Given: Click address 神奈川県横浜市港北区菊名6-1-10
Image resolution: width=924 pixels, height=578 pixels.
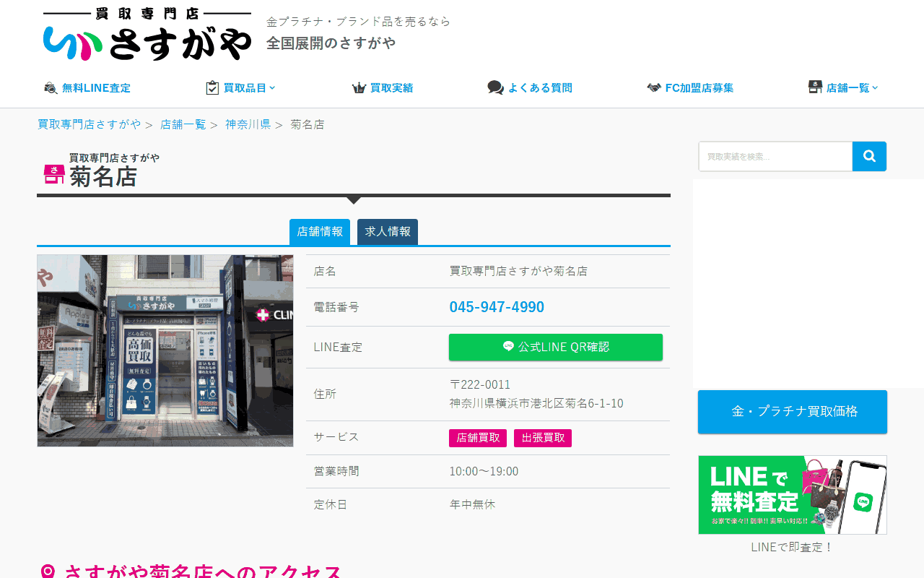Looking at the screenshot, I should click(536, 403).
